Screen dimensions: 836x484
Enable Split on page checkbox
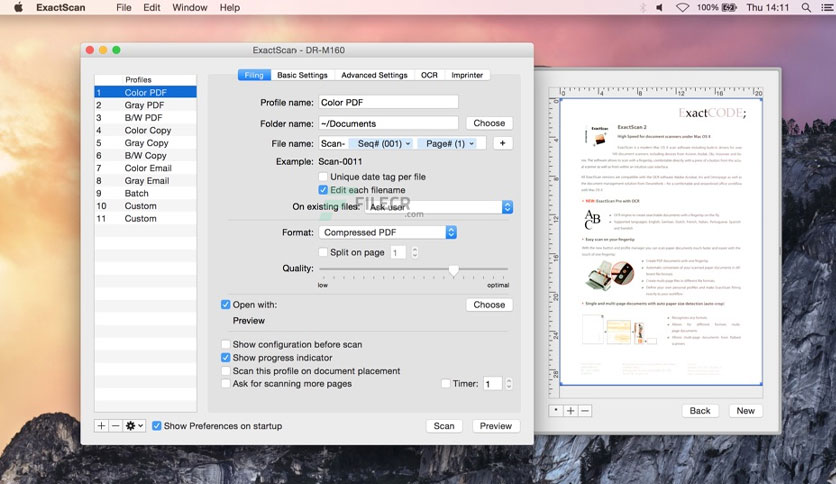[323, 252]
